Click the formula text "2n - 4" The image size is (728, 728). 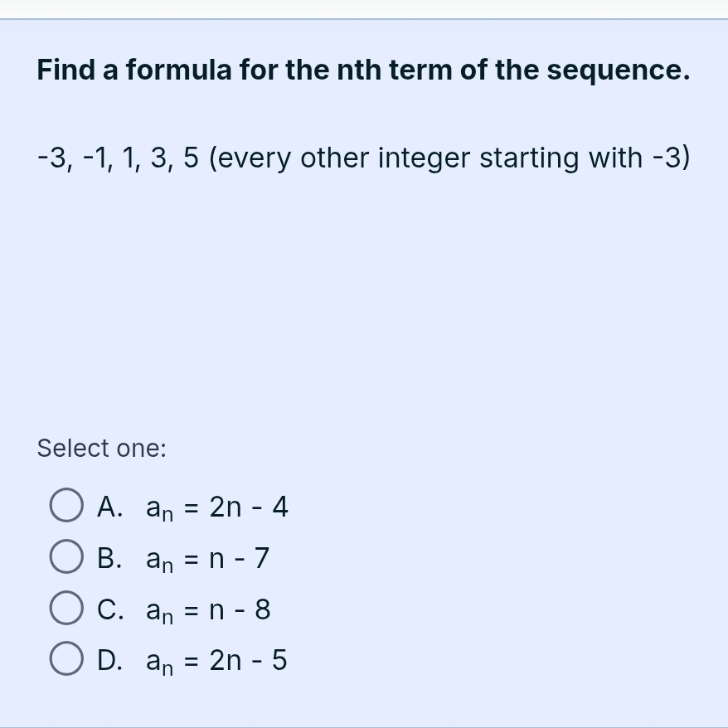(x=249, y=507)
